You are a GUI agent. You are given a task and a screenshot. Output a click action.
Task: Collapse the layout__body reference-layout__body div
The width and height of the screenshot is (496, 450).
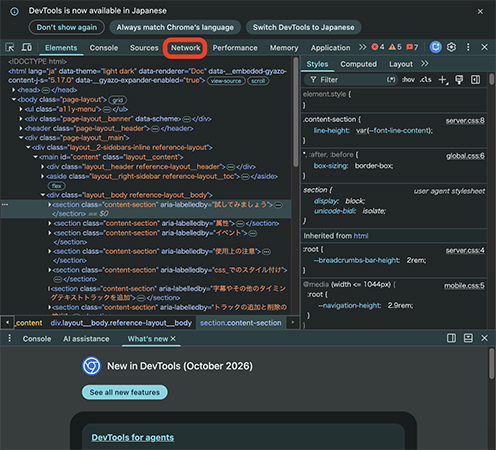click(x=43, y=195)
